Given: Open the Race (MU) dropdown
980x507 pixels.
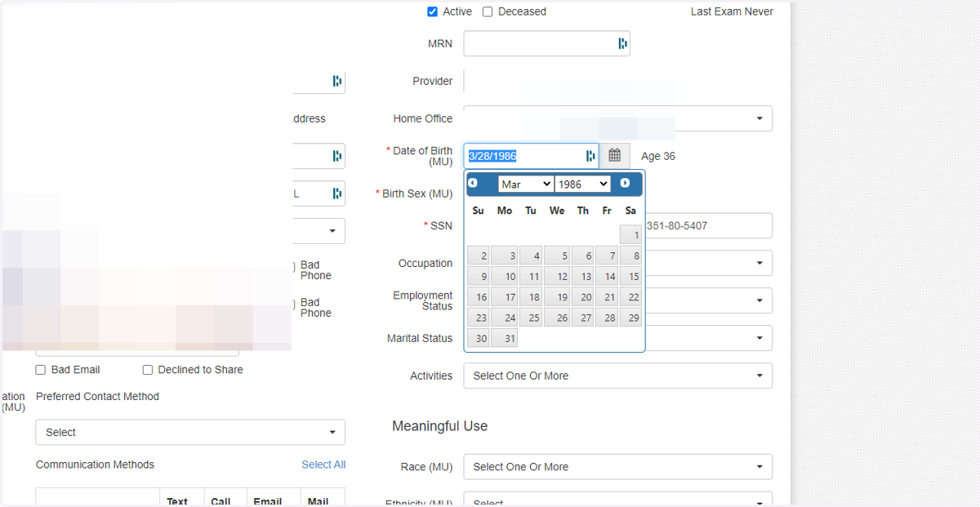Looking at the screenshot, I should 617,467.
